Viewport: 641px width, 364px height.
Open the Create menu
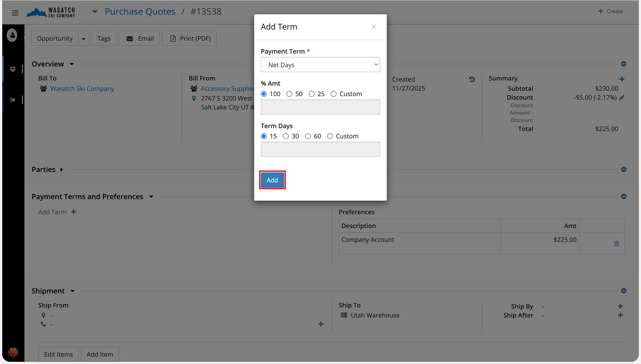[610, 11]
